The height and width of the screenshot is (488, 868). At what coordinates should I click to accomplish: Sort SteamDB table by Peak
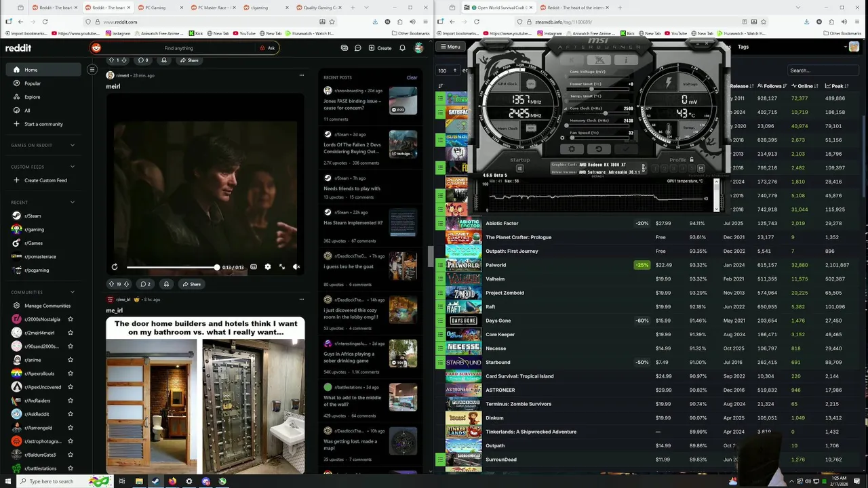(837, 86)
